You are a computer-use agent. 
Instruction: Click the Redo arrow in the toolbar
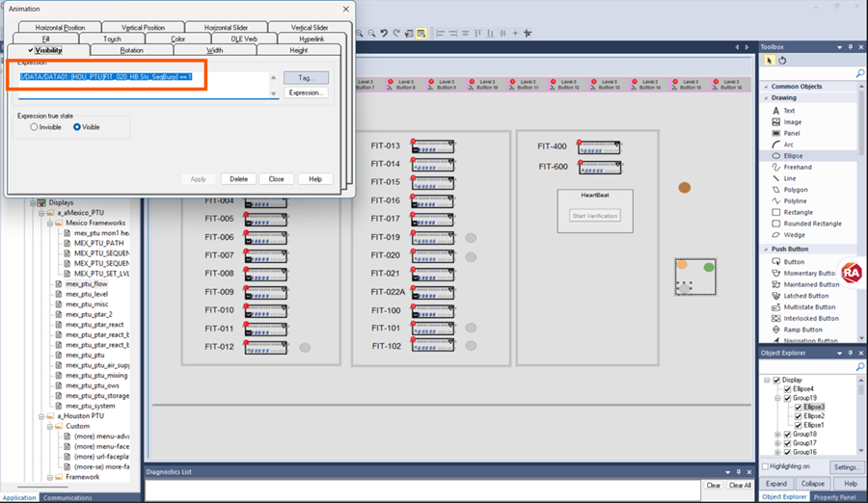pyautogui.click(x=396, y=34)
